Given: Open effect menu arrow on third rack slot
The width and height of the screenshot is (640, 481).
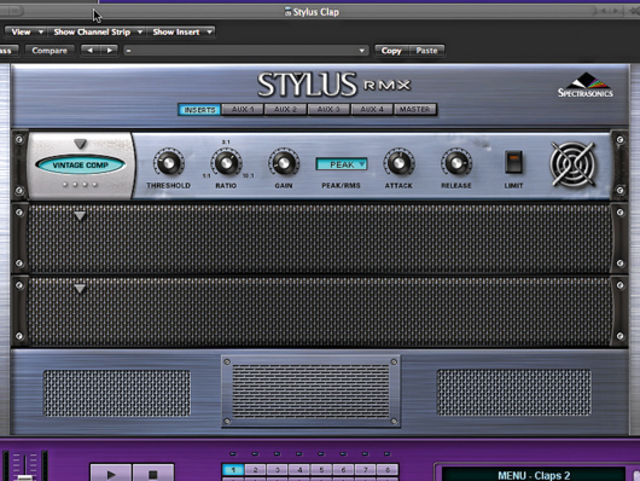Looking at the screenshot, I should pyautogui.click(x=80, y=289).
